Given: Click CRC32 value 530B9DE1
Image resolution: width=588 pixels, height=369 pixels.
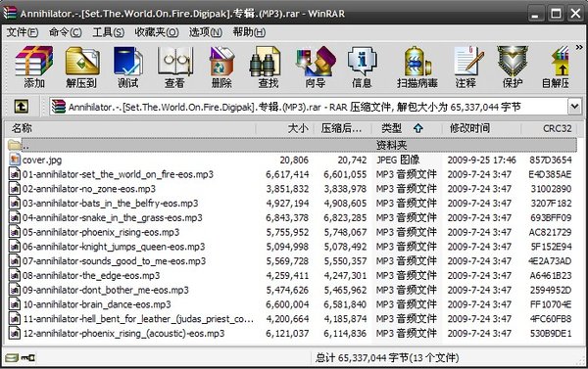Looking at the screenshot, I should point(551,334).
